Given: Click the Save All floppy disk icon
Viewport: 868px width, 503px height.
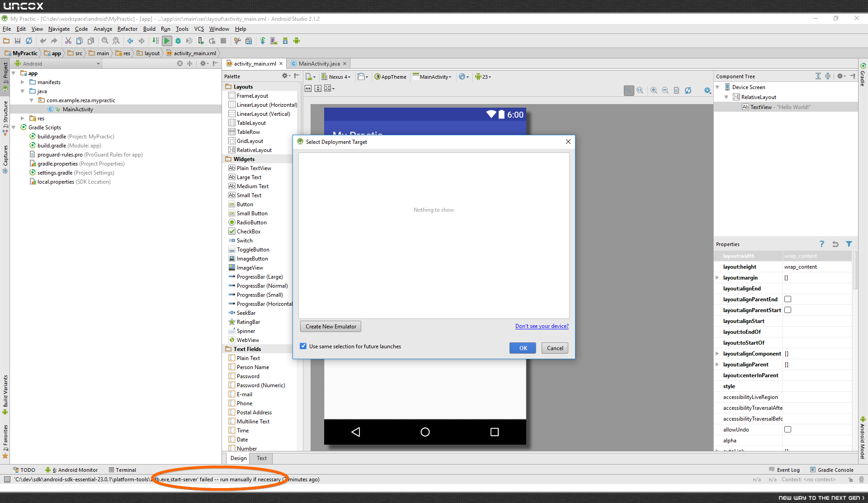Looking at the screenshot, I should (x=18, y=41).
